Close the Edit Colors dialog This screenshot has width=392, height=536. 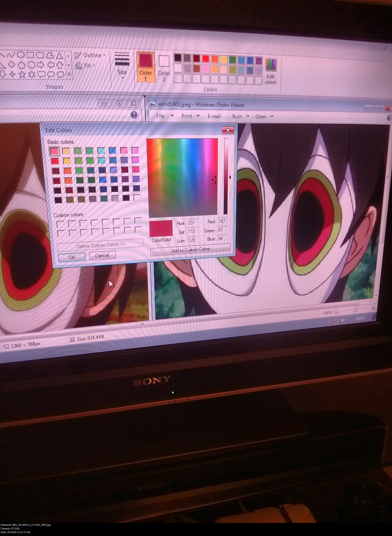point(228,130)
